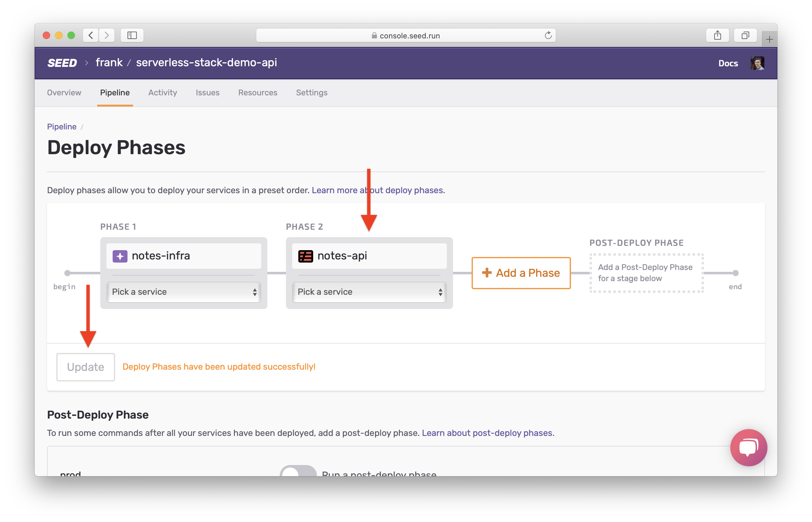Show all tabs overview icon
Viewport: 812px width, 522px height.
click(x=745, y=35)
